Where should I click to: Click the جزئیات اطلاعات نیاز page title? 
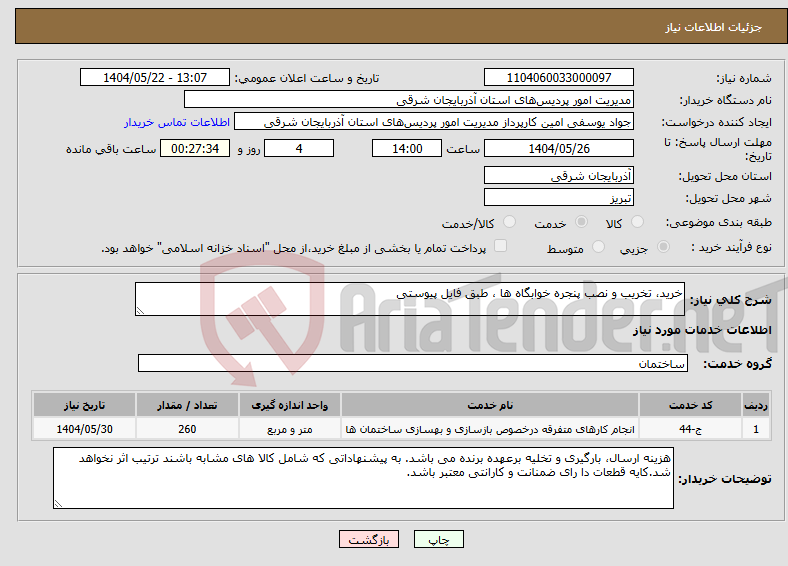714,27
